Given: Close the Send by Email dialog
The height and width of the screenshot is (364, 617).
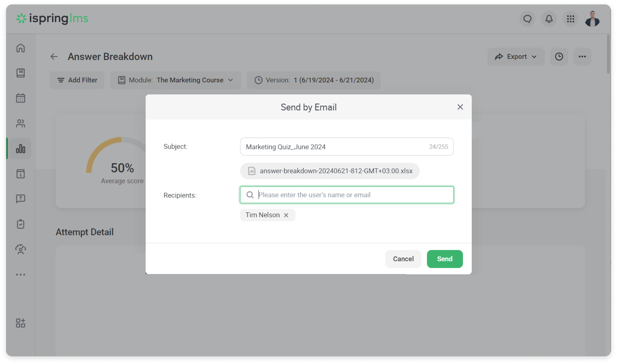Looking at the screenshot, I should [x=460, y=107].
